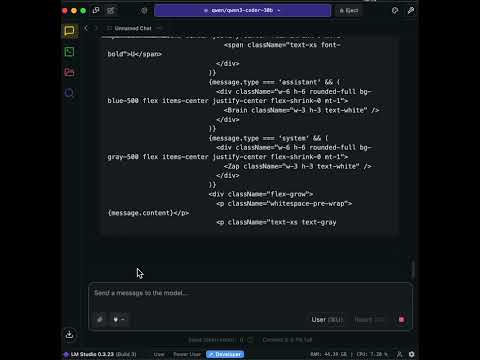The width and height of the screenshot is (480, 360).
Task: Click the speaker icon beside model selector
Action: pos(144,11)
